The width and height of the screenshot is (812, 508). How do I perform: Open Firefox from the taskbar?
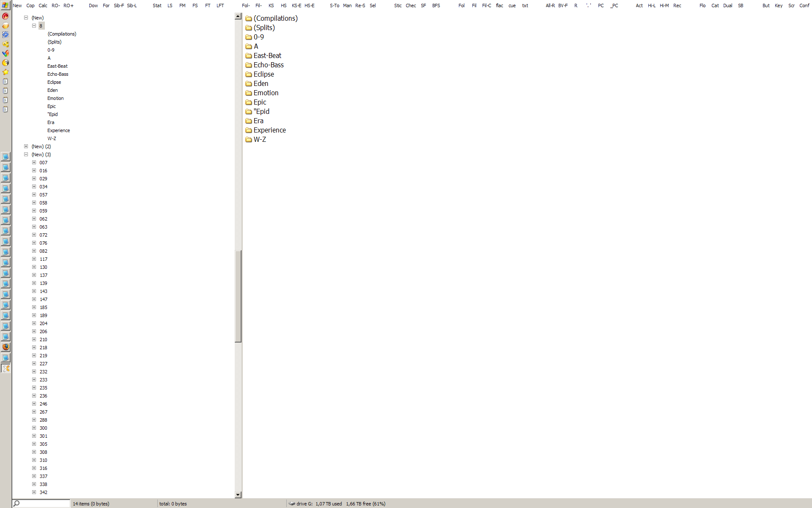5,347
